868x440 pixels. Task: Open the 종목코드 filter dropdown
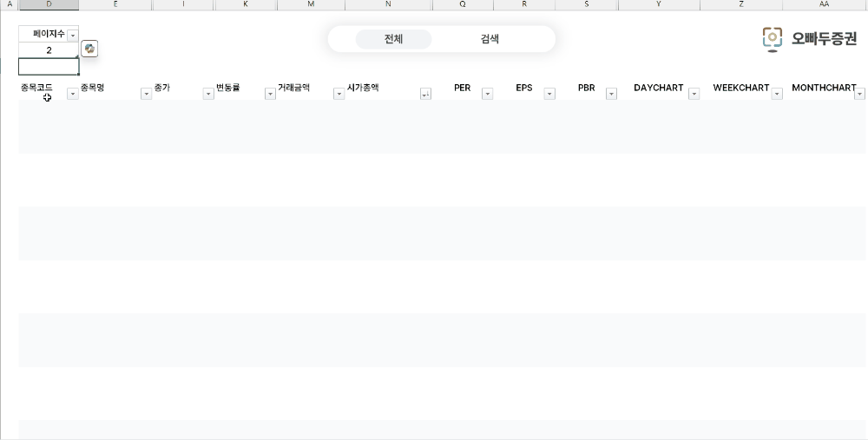[x=73, y=94]
